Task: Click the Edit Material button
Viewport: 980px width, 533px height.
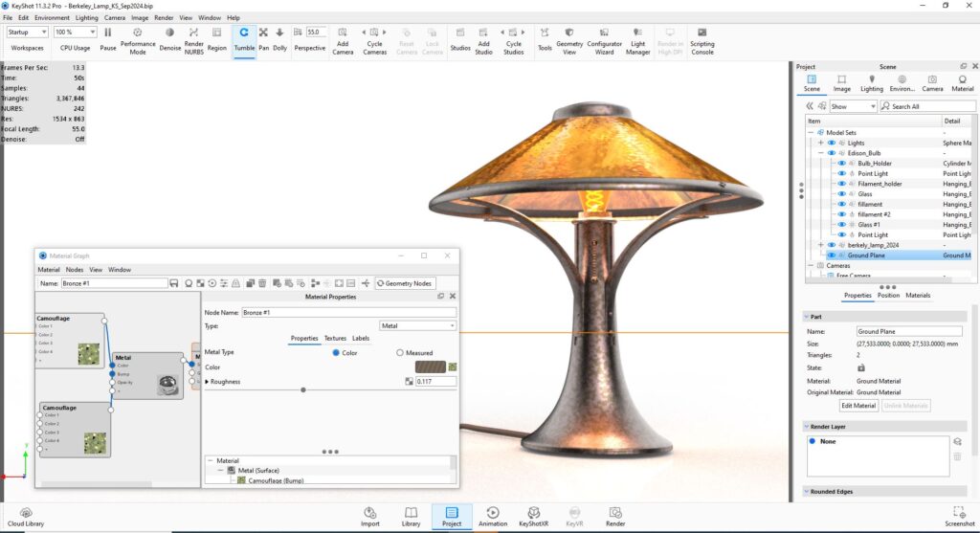Action: coord(858,406)
